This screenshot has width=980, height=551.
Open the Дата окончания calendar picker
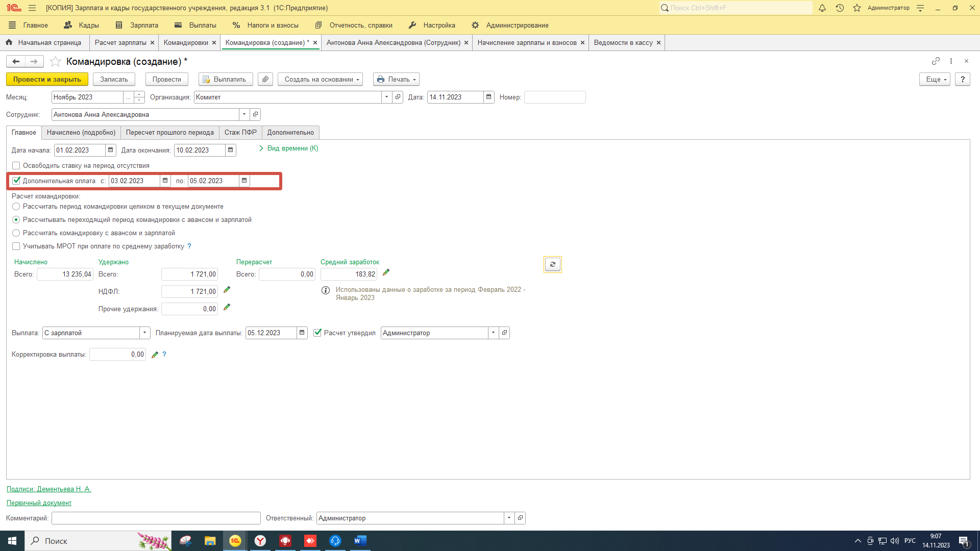[x=230, y=150]
